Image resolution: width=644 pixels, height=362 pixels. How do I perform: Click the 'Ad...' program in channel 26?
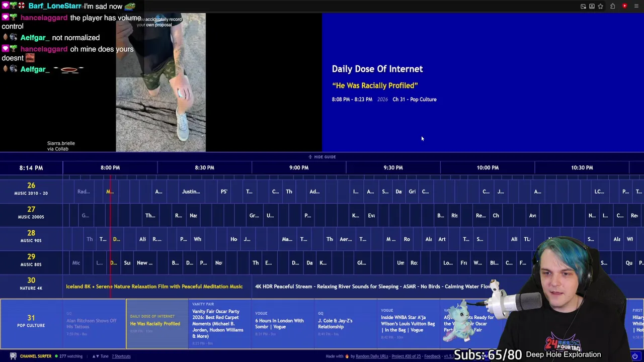click(x=314, y=192)
